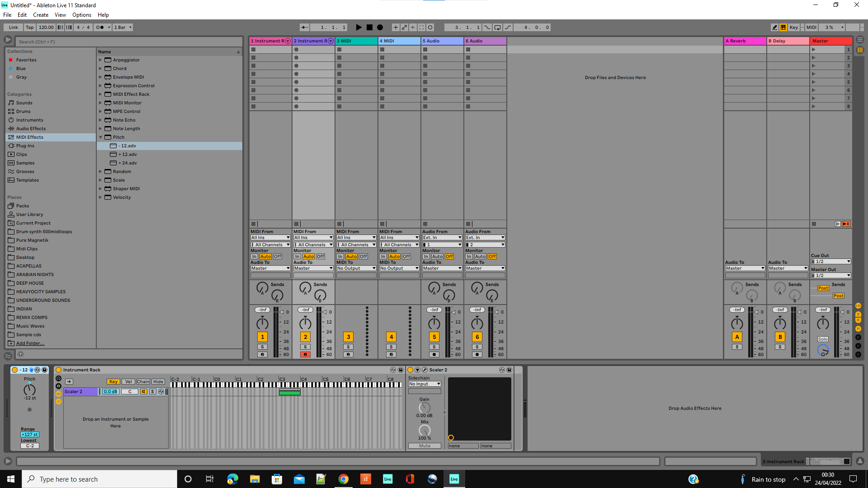Viewport: 868px width, 488px height.
Task: Toggle Computer MIDI Keyboard icon
Action: [x=783, y=28]
